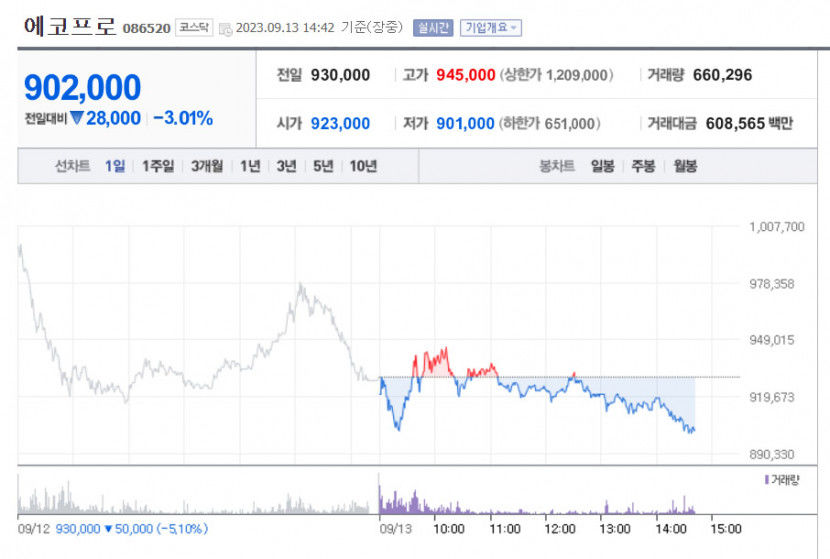Click the current price 902,000

click(83, 87)
